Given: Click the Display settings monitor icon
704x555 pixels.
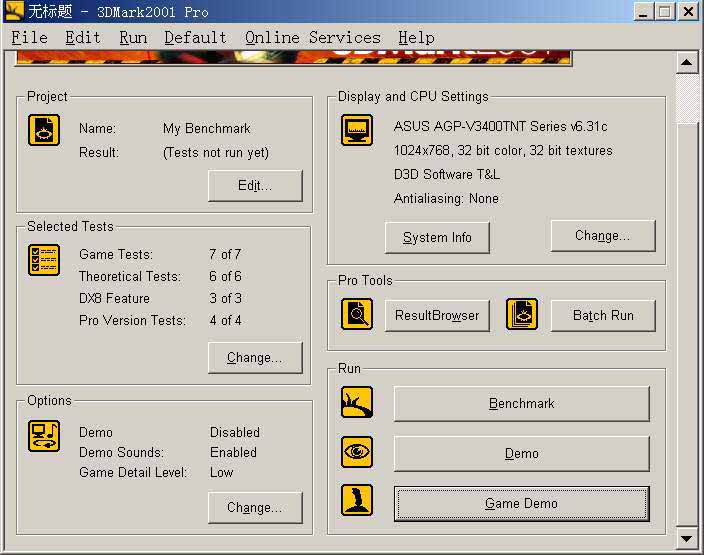Looking at the screenshot, I should [357, 130].
